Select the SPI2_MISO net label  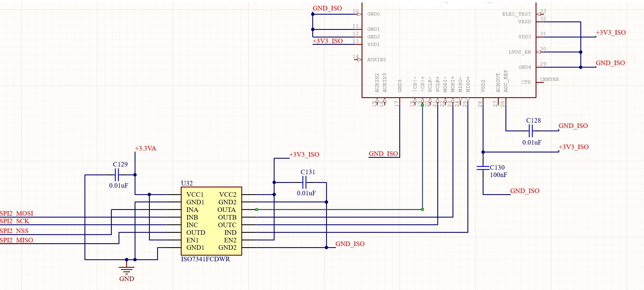pyautogui.click(x=16, y=240)
